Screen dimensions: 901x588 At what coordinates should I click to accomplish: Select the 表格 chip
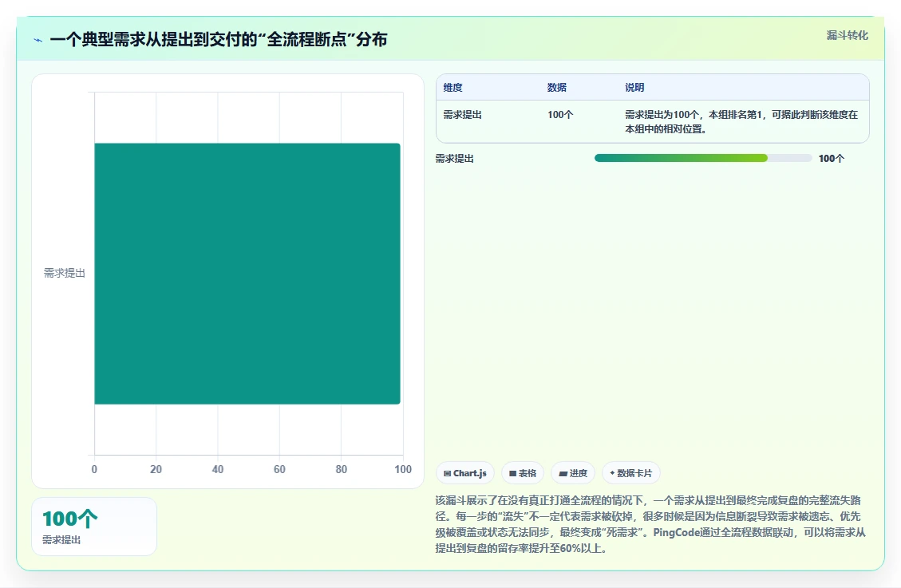[523, 473]
